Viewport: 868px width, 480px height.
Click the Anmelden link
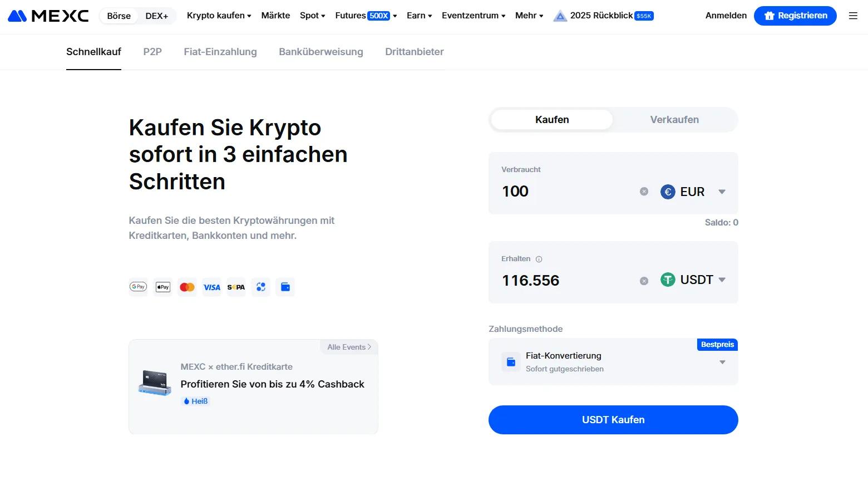coord(726,16)
